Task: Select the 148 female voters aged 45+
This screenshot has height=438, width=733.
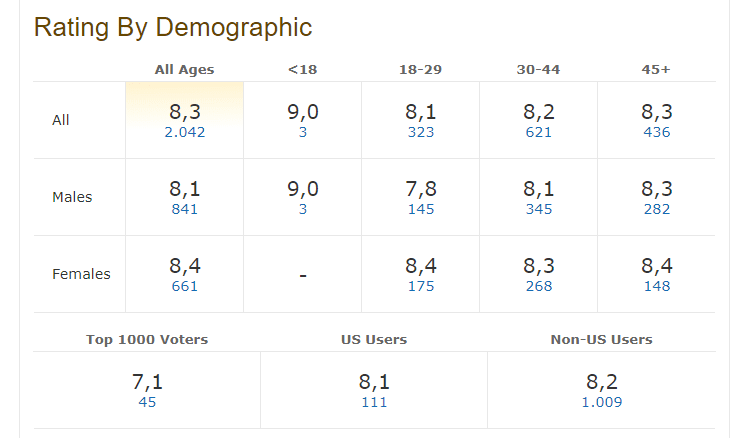Action: tap(656, 286)
